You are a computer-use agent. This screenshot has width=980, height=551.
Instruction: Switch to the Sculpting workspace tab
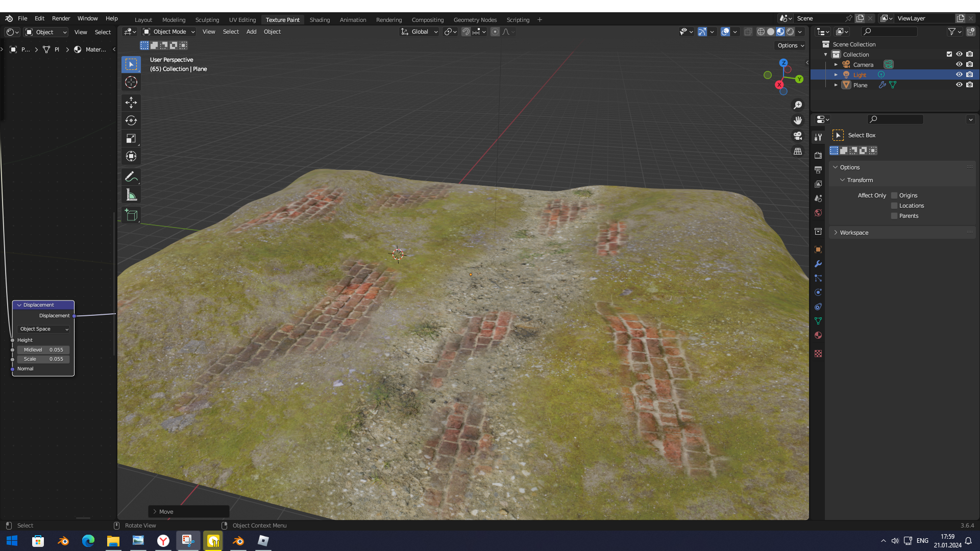click(x=207, y=20)
